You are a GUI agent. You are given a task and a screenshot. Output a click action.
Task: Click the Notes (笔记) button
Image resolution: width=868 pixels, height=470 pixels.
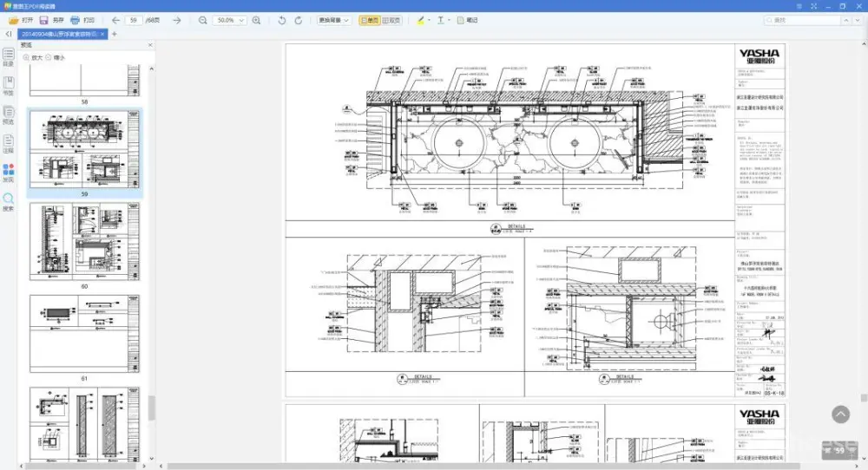pos(467,19)
